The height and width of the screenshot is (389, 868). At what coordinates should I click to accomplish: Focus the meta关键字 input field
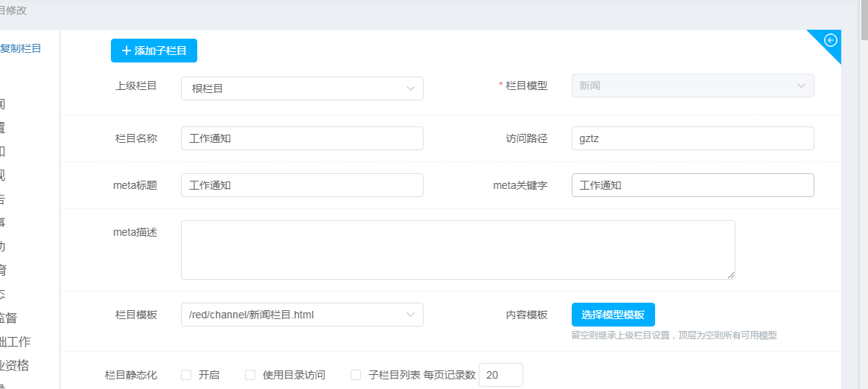(x=692, y=185)
